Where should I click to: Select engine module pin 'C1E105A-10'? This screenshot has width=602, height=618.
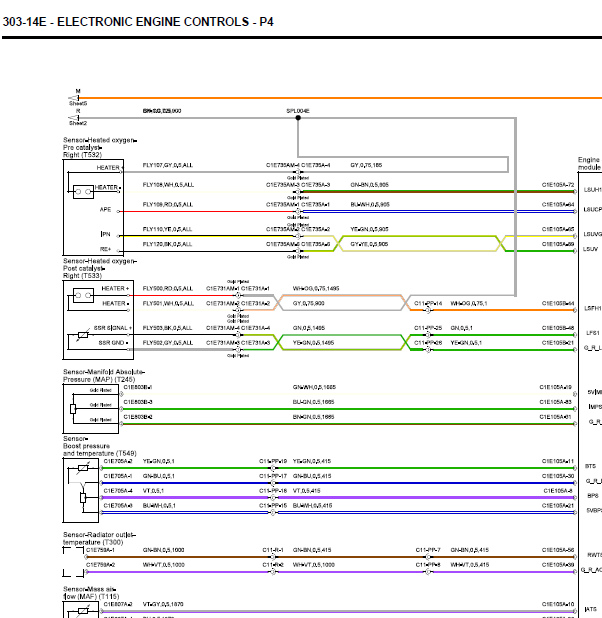(x=558, y=604)
